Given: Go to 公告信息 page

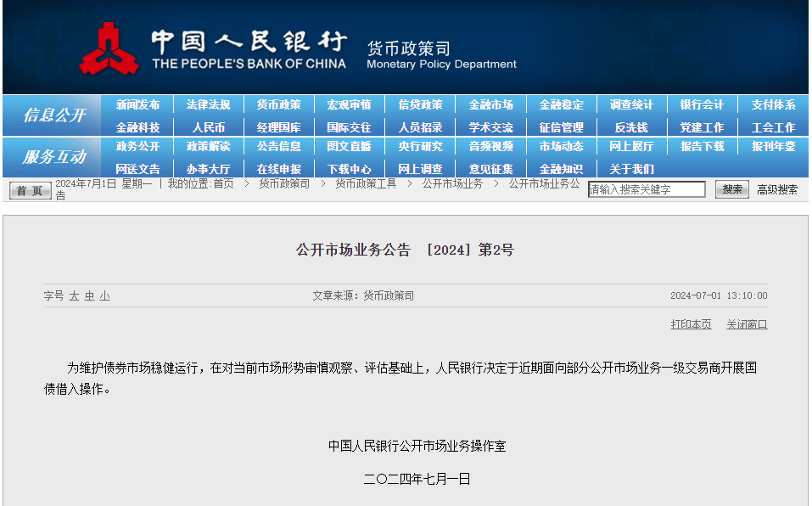Looking at the screenshot, I should coord(278,147).
